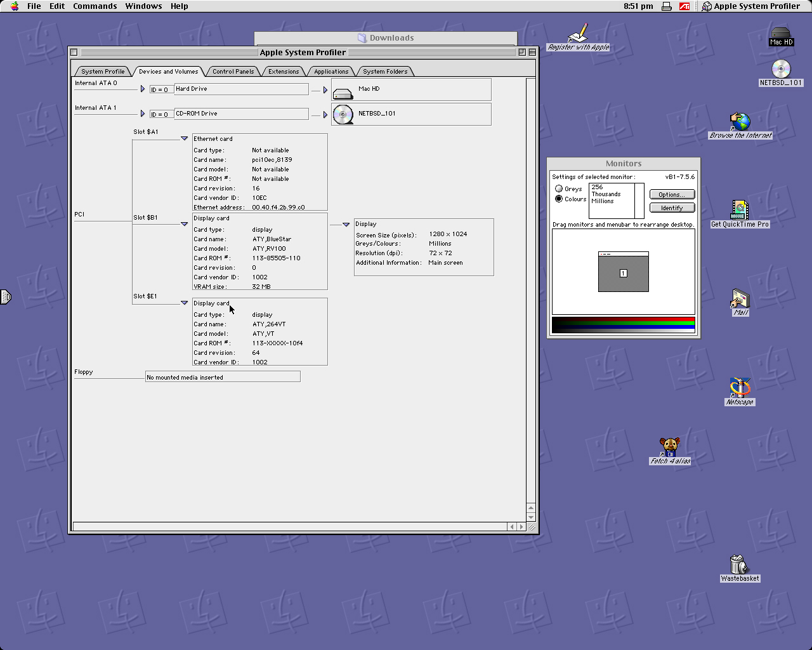
Task: Collapse the Slot $A1 Ethernet card triangle
Action: (x=184, y=138)
